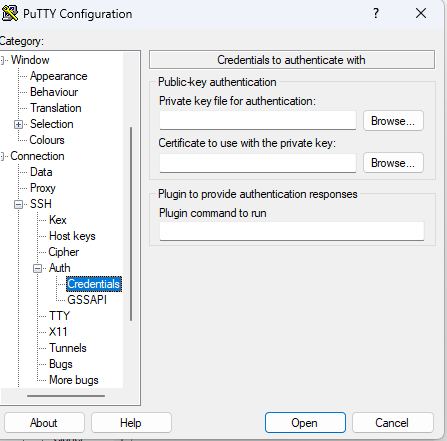Click the Help button

pos(131,423)
